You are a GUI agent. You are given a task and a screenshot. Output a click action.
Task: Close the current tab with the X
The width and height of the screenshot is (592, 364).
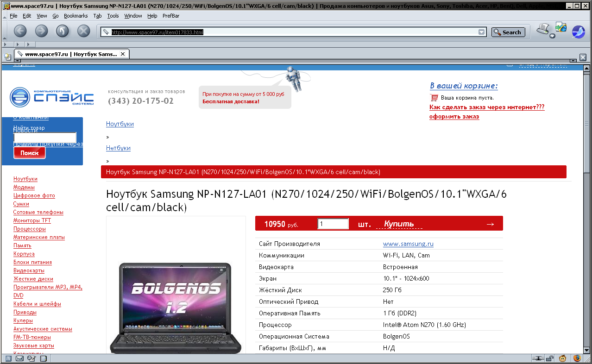pyautogui.click(x=123, y=54)
